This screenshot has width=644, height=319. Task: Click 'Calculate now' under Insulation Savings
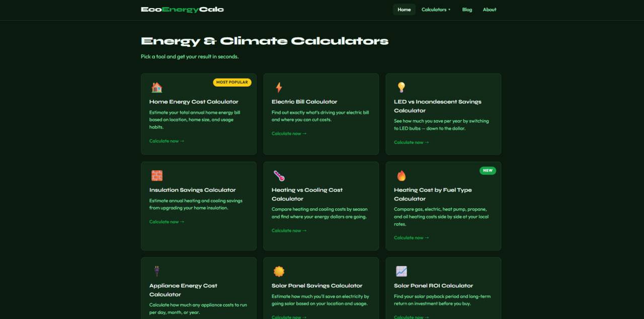click(167, 222)
